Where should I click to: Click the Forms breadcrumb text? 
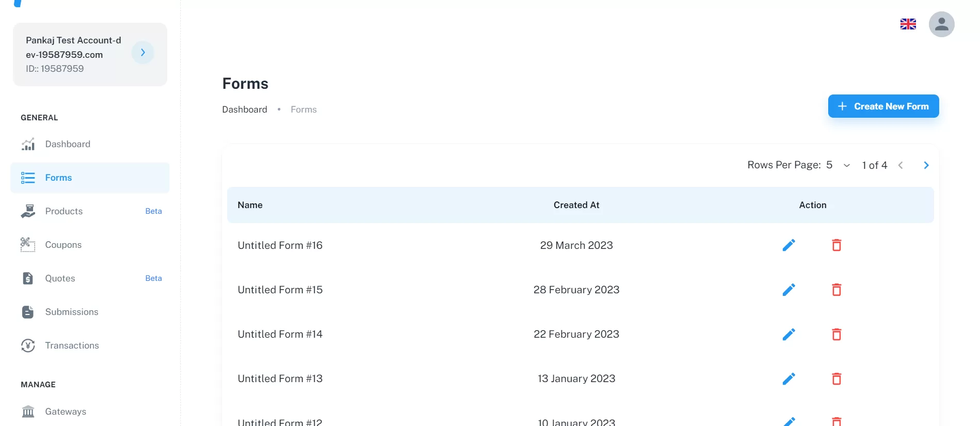tap(304, 109)
